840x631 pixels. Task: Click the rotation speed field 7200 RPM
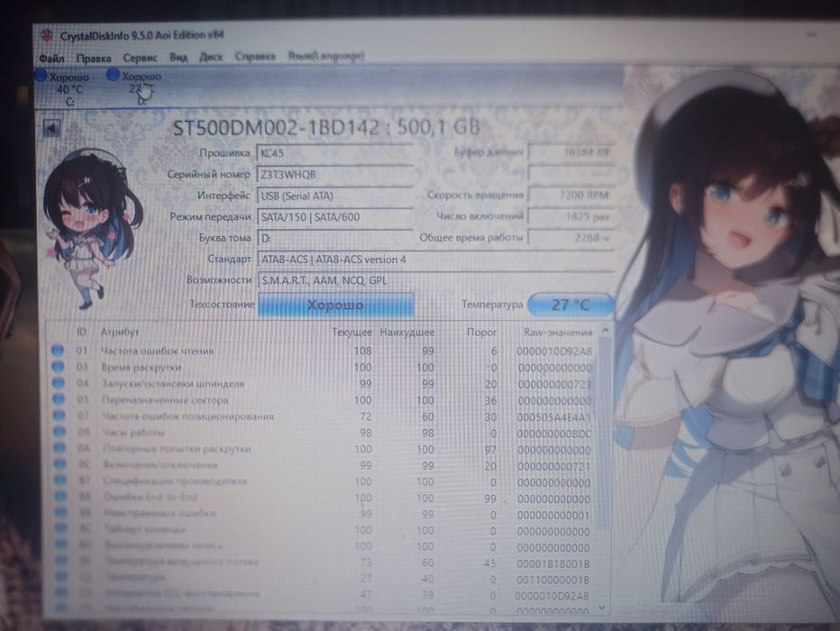[x=571, y=195]
